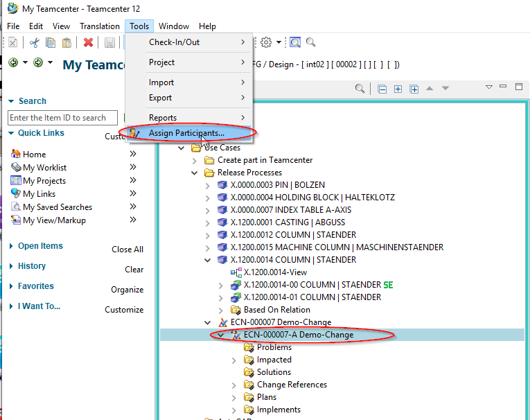Viewport: 530px width, 420px height.
Task: Click Organize beside Favorites
Action: 127,290
